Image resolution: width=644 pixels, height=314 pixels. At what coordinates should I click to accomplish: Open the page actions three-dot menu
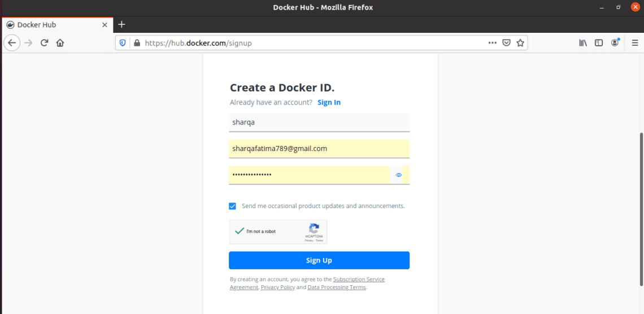click(493, 43)
